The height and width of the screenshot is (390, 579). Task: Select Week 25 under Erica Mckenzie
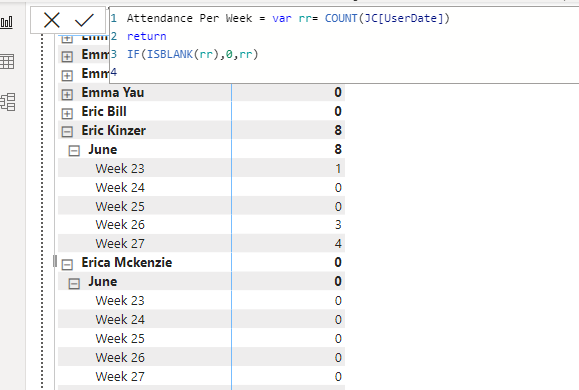(120, 339)
